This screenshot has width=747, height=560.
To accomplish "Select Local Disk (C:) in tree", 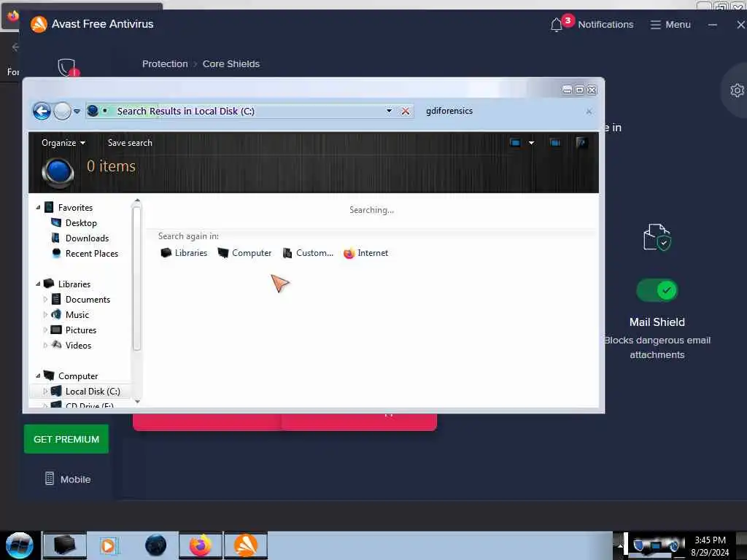I will point(93,391).
